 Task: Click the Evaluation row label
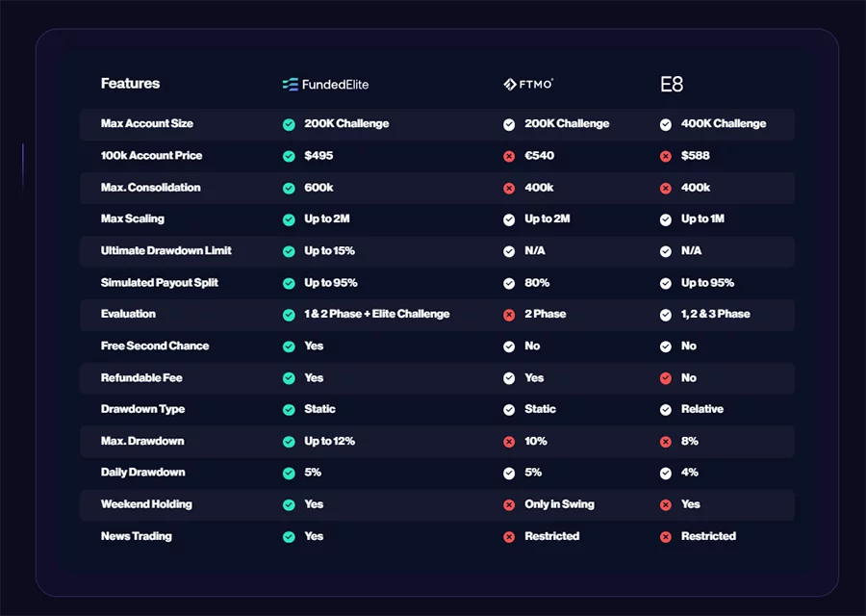(128, 314)
